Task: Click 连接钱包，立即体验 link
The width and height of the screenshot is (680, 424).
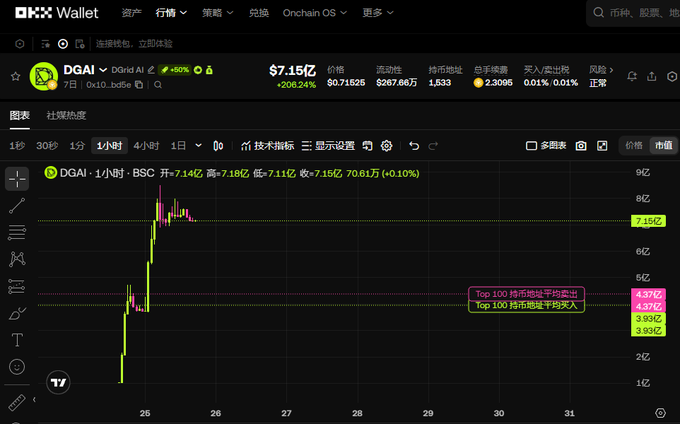Action: 134,44
